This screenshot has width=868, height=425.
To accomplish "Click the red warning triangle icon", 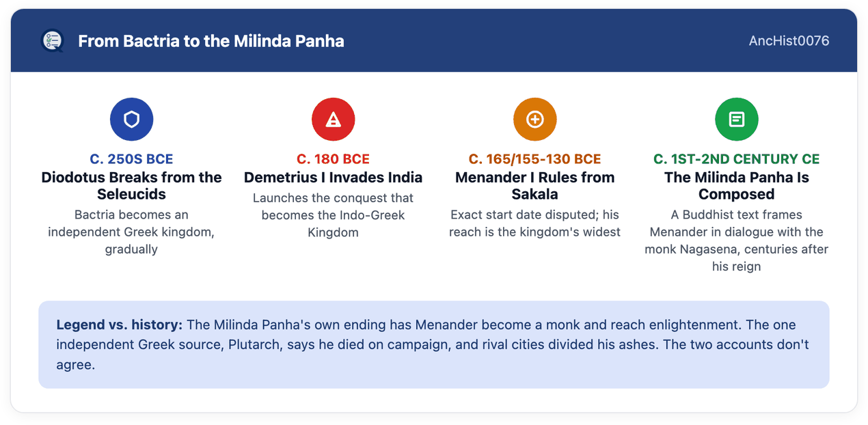I will coord(333,120).
